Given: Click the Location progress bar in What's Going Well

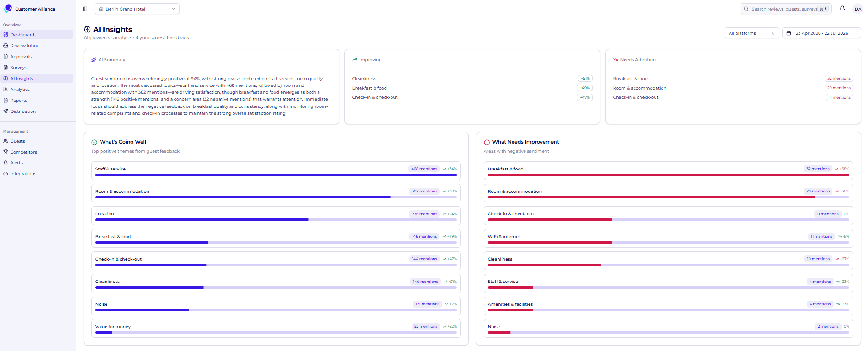Looking at the screenshot, I should coord(276,220).
